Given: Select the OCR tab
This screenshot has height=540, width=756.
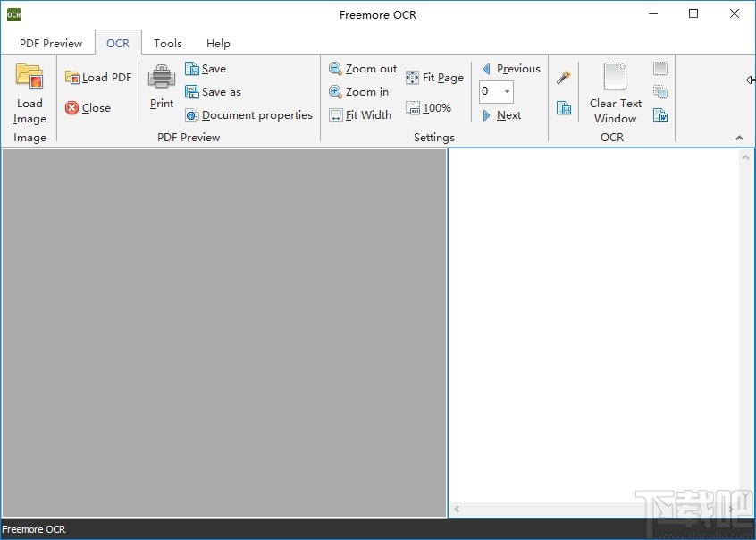Looking at the screenshot, I should tap(118, 44).
